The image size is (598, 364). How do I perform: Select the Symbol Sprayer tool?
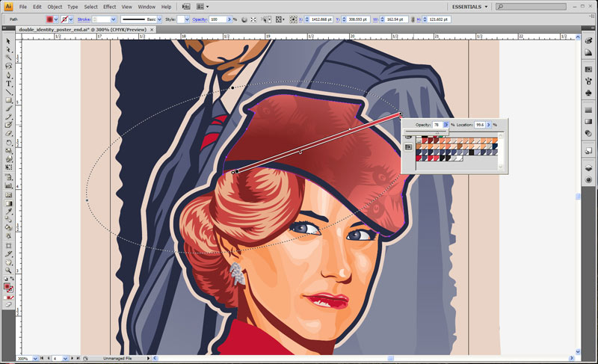pos(8,177)
